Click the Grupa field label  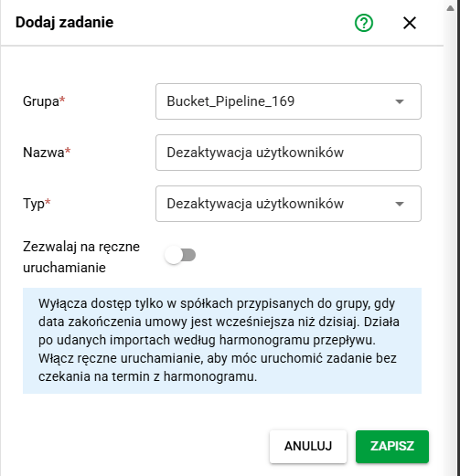tap(44, 101)
